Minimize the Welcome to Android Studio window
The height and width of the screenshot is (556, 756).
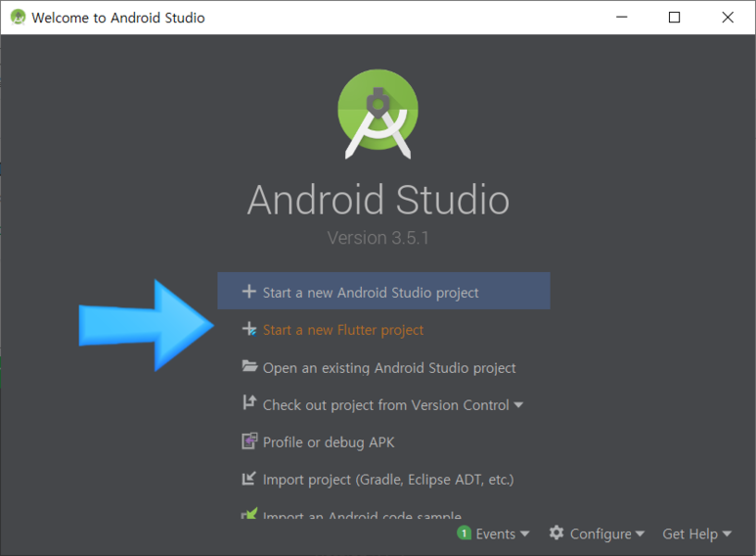622,18
